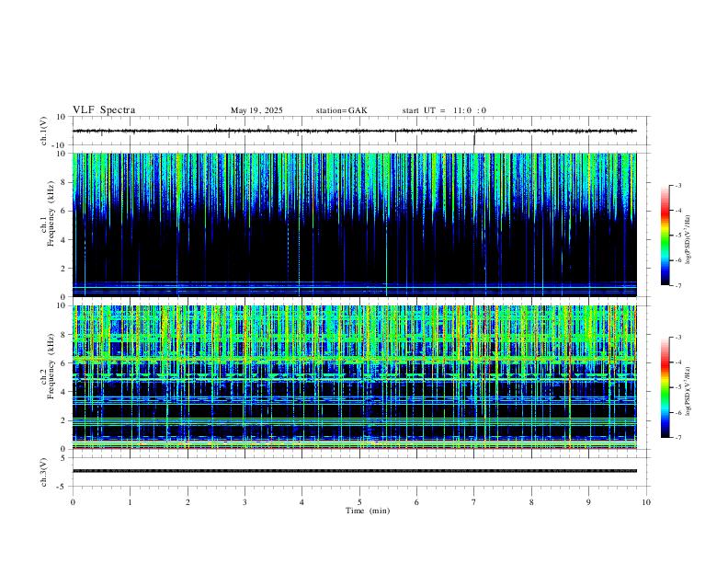Click the "VLF Spectra" plot title
Image resolution: width=728 pixels, height=563 pixels.
click(104, 110)
